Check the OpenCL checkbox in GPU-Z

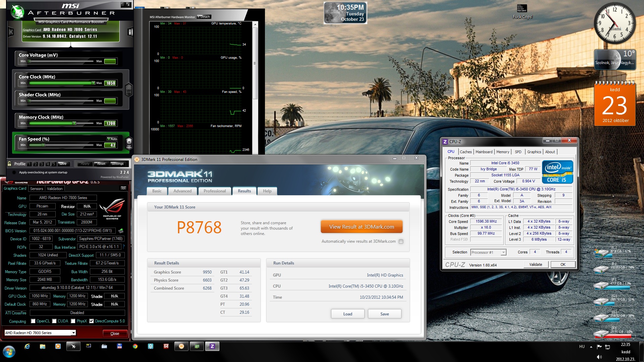tap(33, 321)
